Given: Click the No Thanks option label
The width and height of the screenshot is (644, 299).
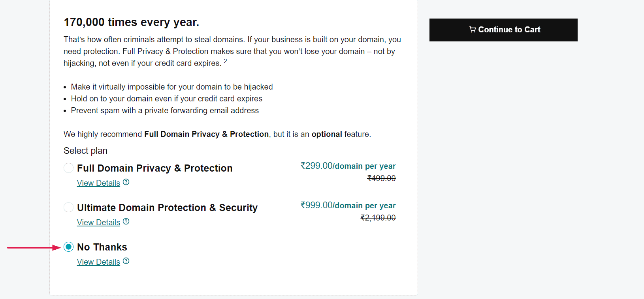Looking at the screenshot, I should [102, 247].
